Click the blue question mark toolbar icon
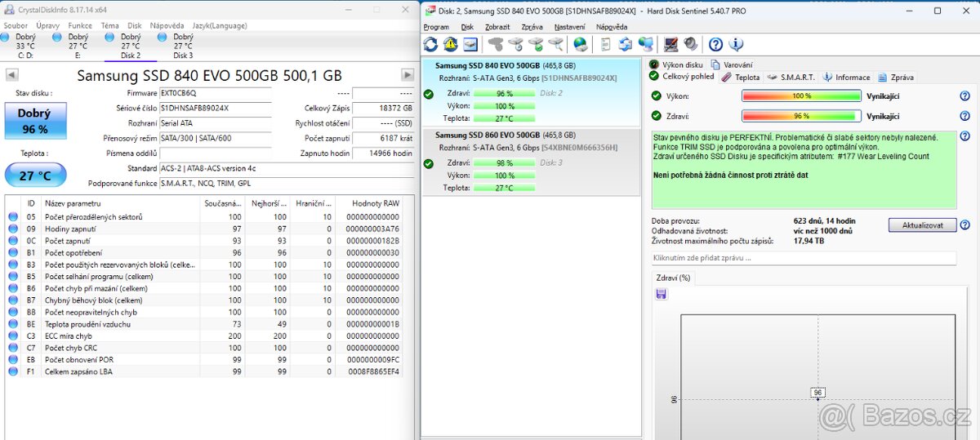This screenshot has width=980, height=440. click(x=715, y=44)
